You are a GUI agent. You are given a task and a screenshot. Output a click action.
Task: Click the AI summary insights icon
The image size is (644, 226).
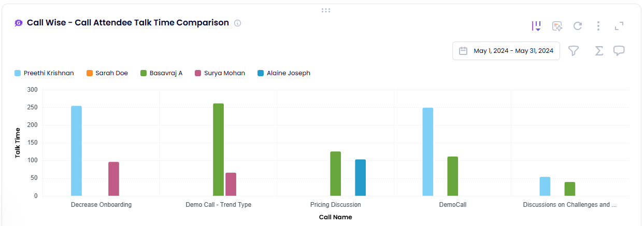pos(557,26)
